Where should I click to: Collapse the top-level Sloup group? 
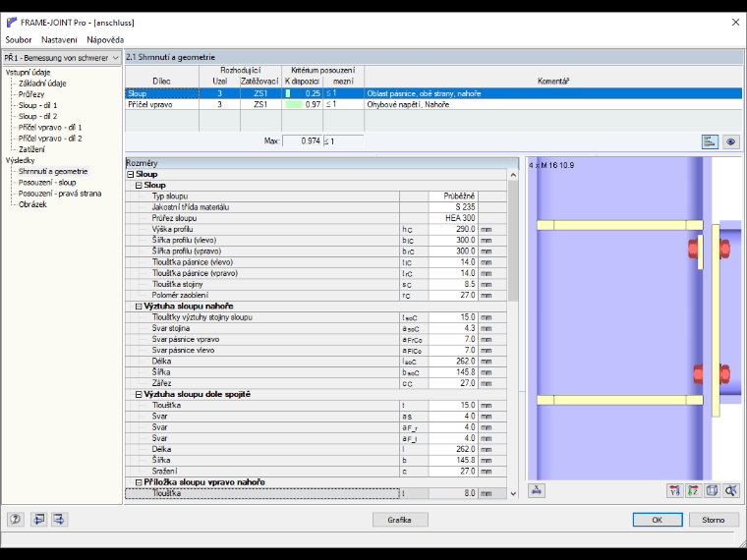(x=131, y=175)
